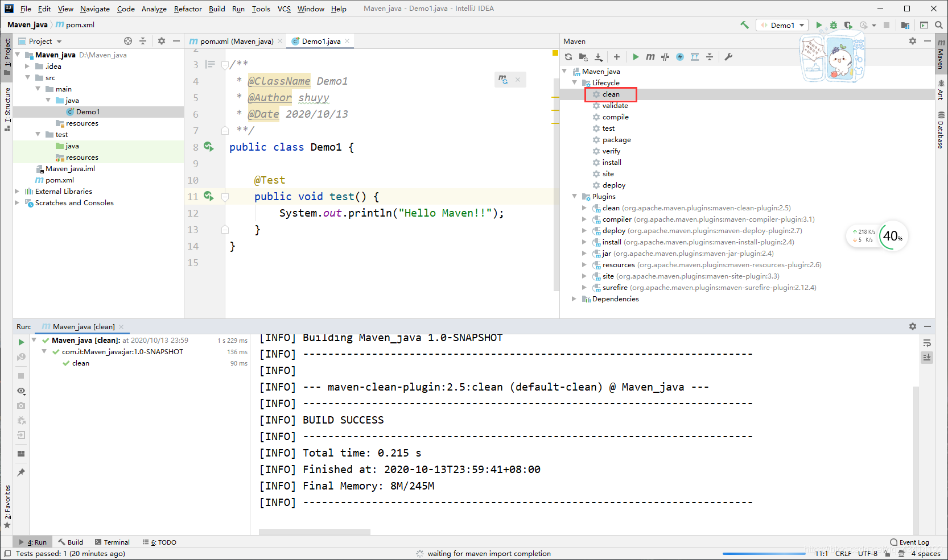
Task: Restore layout in the Run panel
Action: pos(21,454)
